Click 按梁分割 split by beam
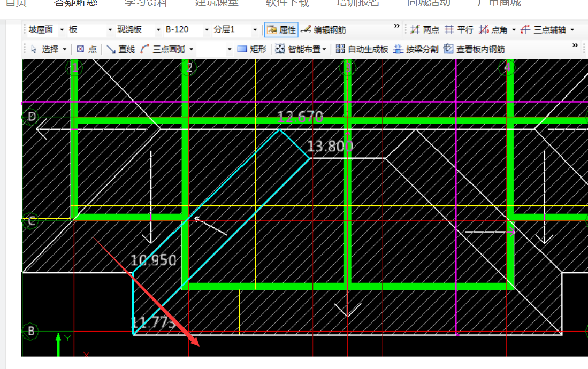Screen dimensions: 588x369 416,49
